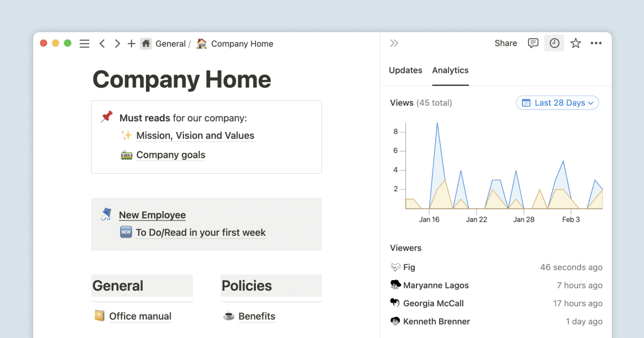Open To Do/Read in your first week

(x=200, y=232)
